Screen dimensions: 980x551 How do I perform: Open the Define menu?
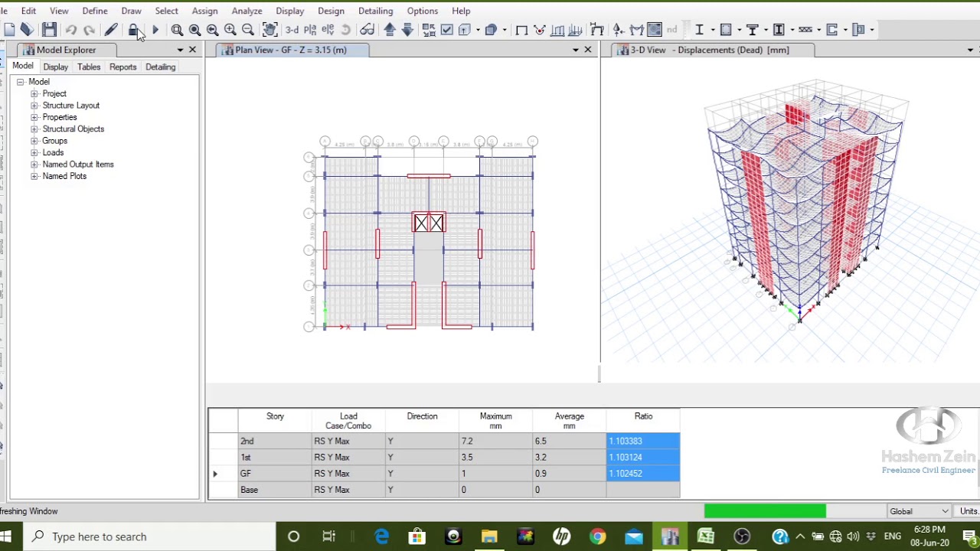pos(95,11)
